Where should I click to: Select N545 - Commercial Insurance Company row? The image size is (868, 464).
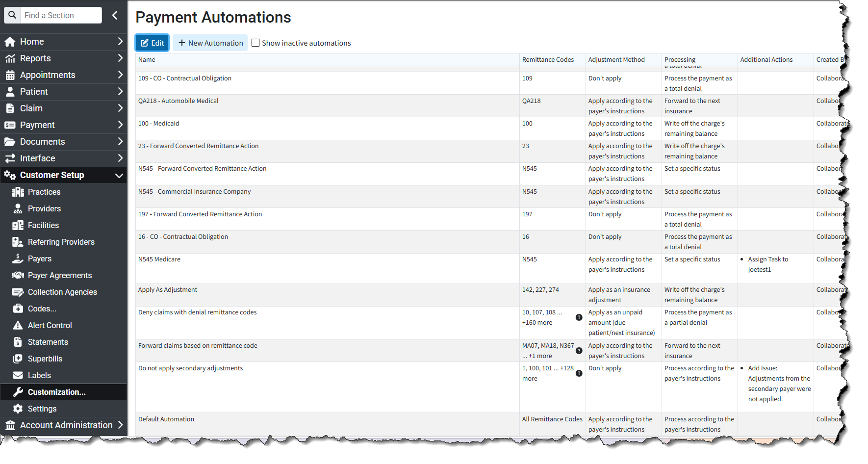(490, 197)
